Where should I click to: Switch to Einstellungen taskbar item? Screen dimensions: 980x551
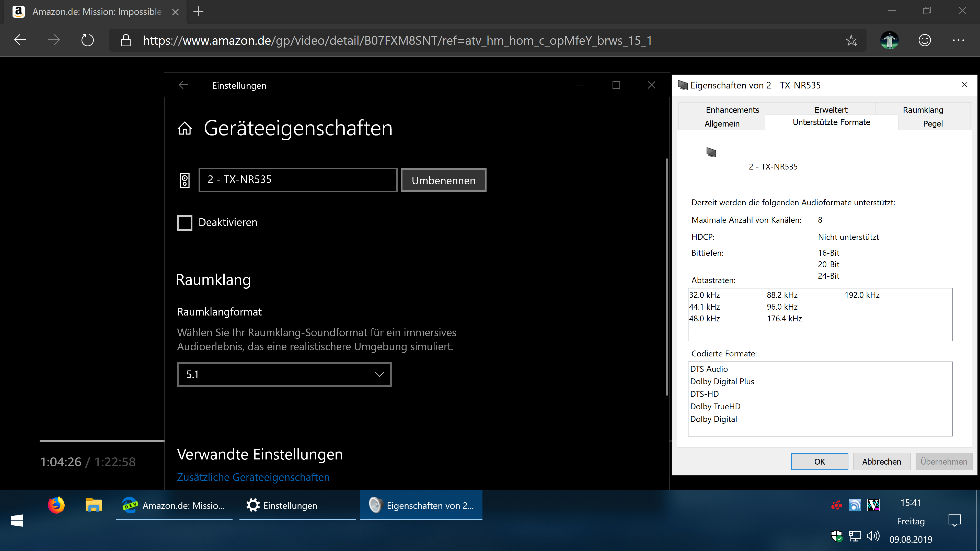297,505
